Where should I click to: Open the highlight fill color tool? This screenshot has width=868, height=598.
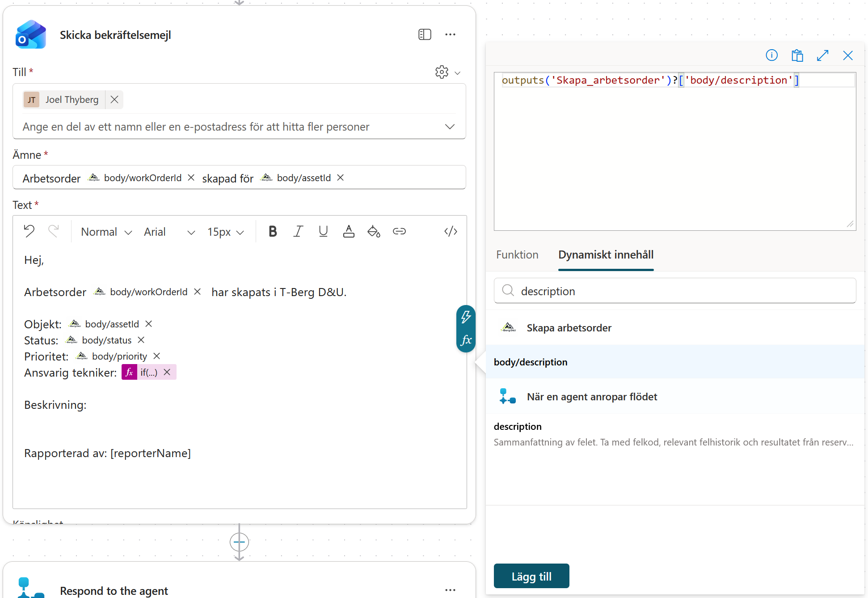[374, 231]
